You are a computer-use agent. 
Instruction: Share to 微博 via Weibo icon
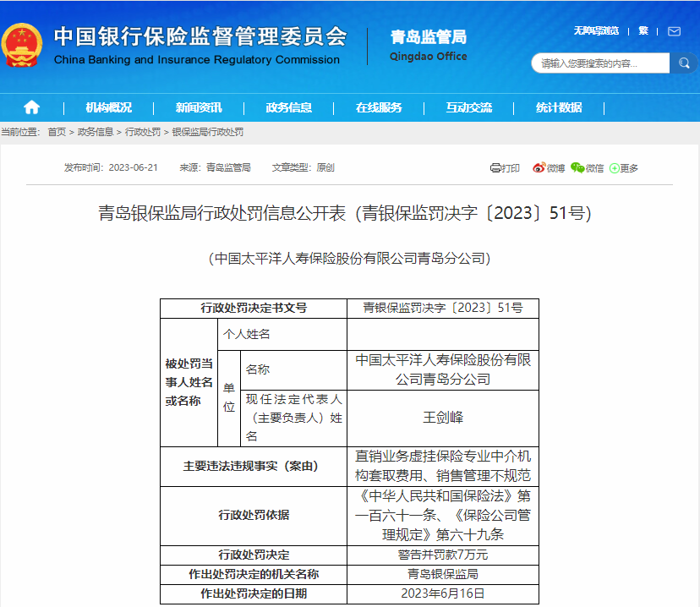click(548, 168)
